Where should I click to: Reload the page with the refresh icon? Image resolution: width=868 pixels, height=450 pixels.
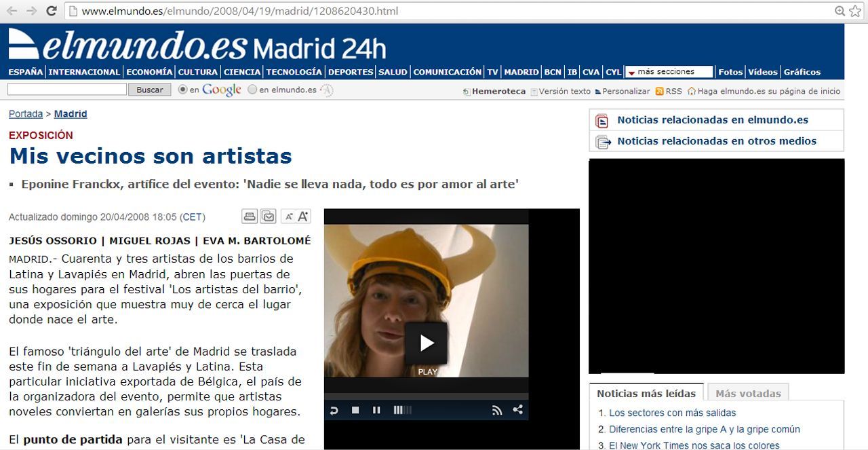[51, 11]
